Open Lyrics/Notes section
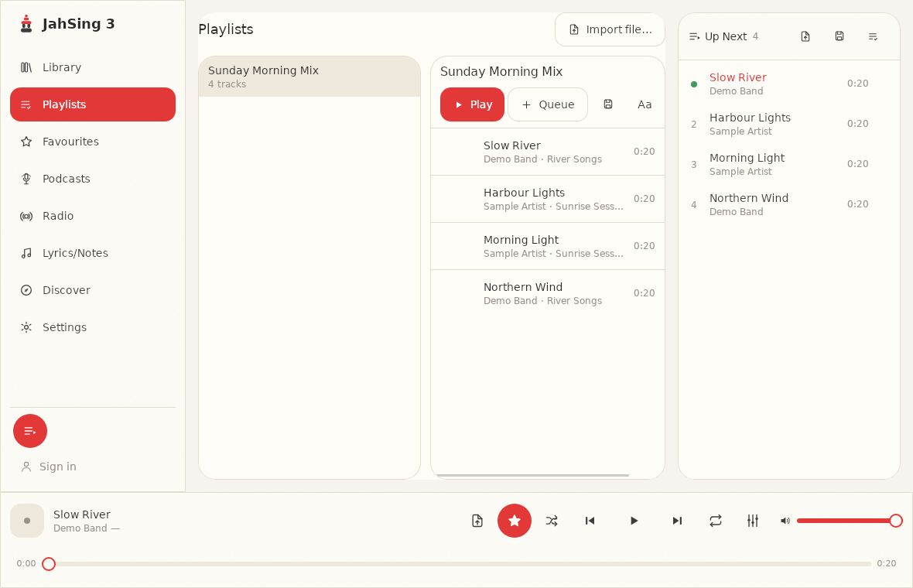Image resolution: width=913 pixels, height=588 pixels. [x=93, y=253]
